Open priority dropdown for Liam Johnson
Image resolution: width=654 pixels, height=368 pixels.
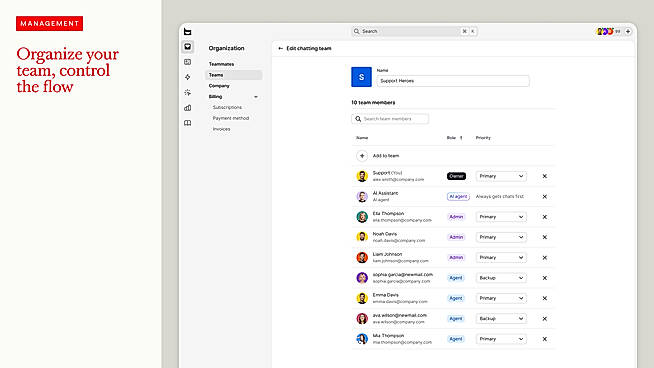point(501,257)
